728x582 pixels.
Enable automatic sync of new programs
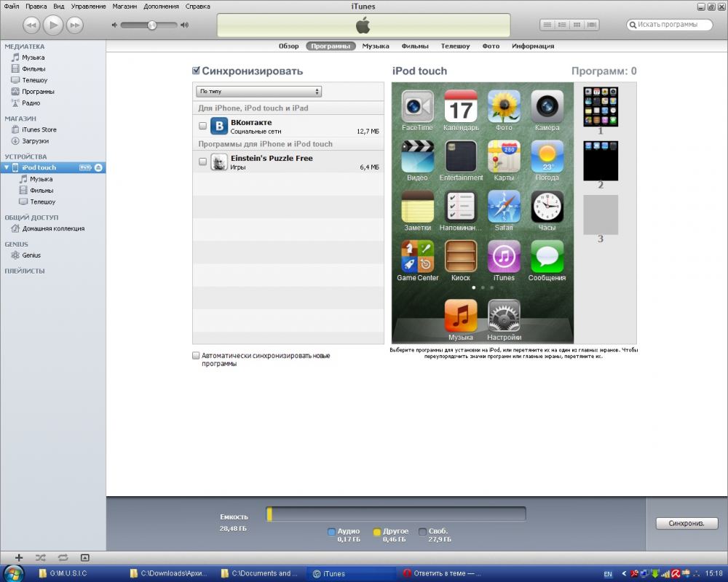coord(196,356)
